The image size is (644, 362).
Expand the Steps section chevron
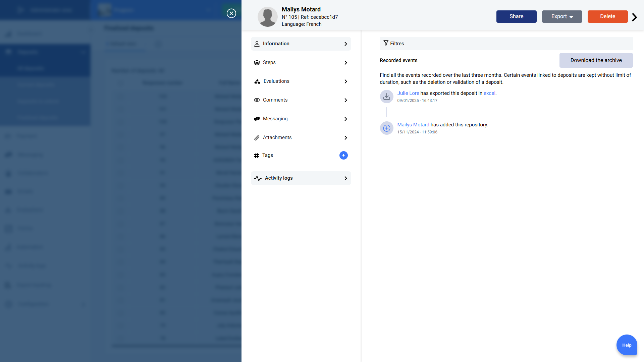345,63
